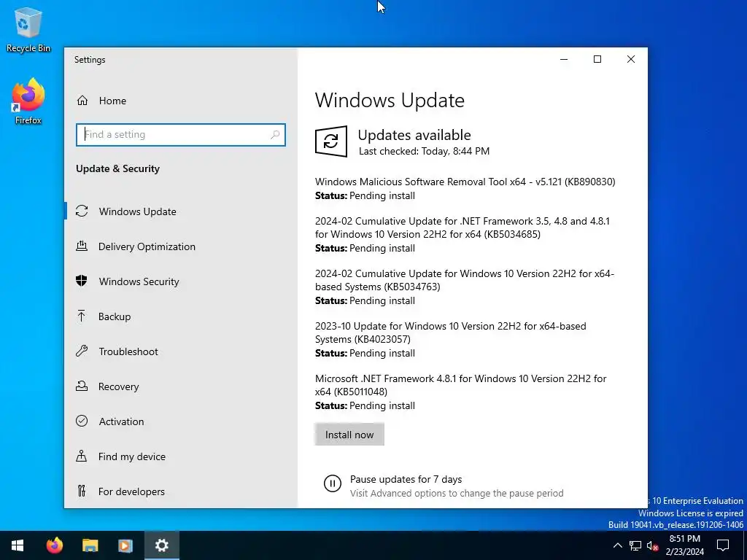Open the Recycle Bin desktop icon

pos(28,29)
